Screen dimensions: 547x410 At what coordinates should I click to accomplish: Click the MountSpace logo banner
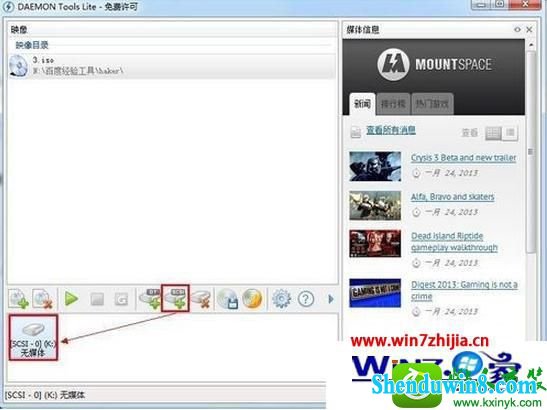coord(434,65)
